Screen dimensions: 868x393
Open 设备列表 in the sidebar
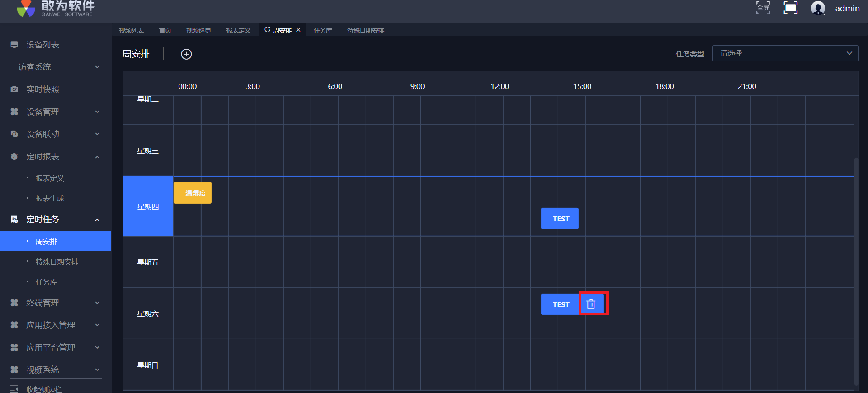[x=42, y=45]
